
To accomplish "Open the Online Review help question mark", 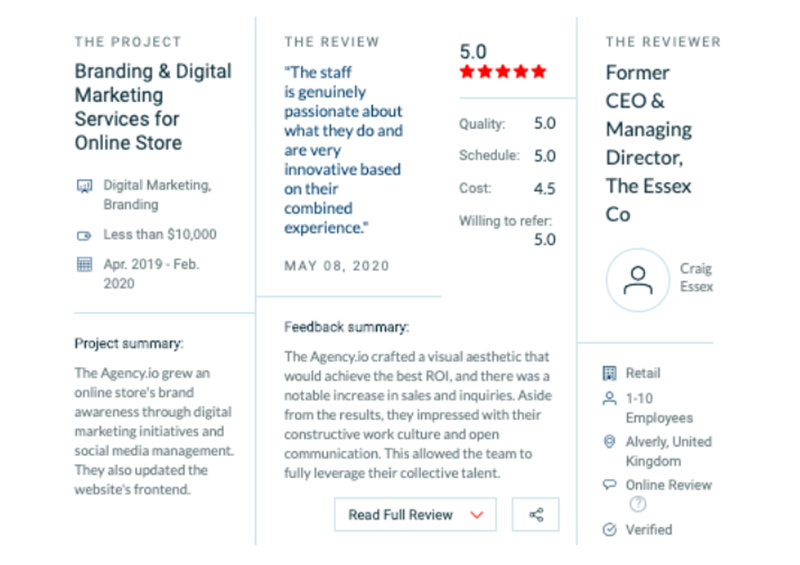I will (x=638, y=504).
